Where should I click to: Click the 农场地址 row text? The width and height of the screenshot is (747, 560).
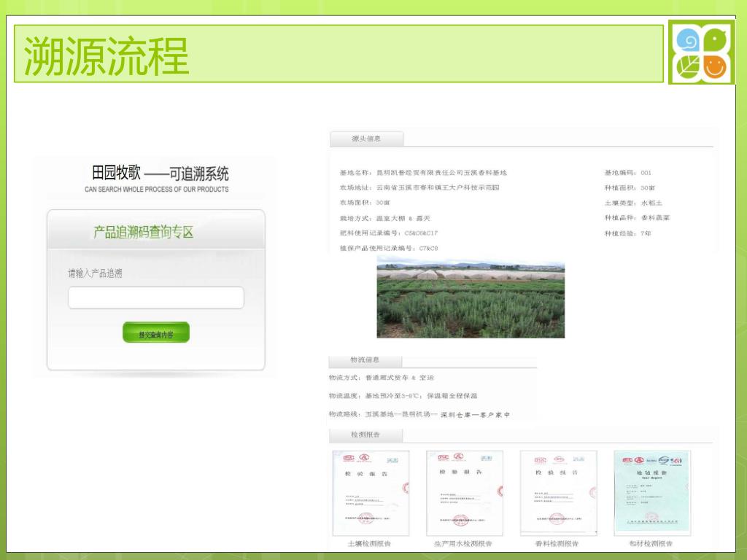419,187
